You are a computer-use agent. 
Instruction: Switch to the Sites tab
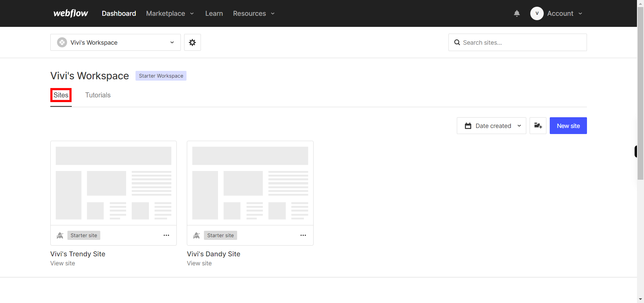[61, 95]
